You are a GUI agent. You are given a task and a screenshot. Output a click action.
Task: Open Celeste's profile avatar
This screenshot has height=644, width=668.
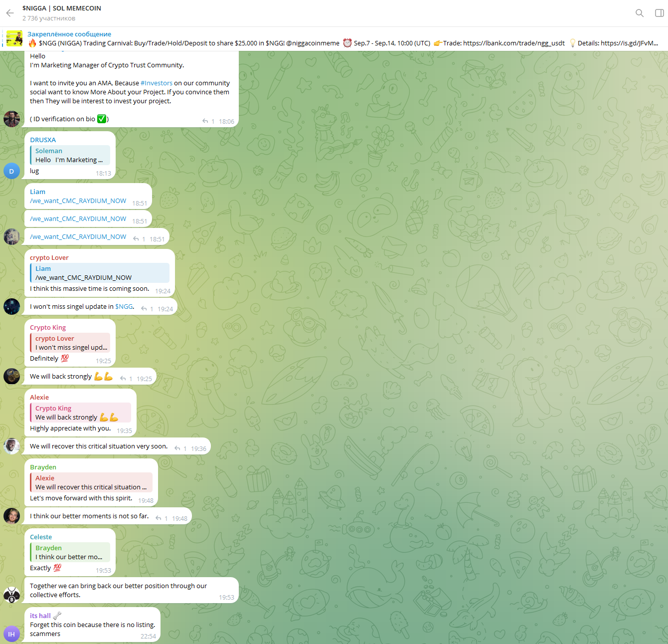[x=11, y=595]
